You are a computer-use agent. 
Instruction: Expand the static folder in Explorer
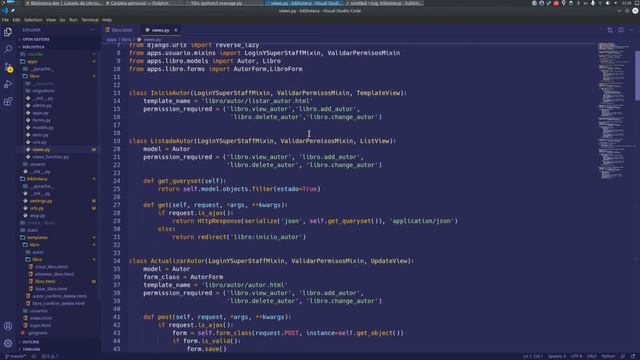click(32, 230)
